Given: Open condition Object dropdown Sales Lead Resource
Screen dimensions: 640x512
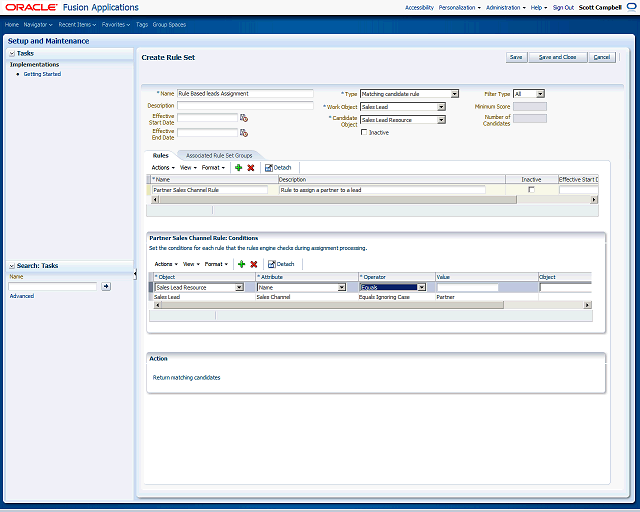Looking at the screenshot, I should pos(240,287).
